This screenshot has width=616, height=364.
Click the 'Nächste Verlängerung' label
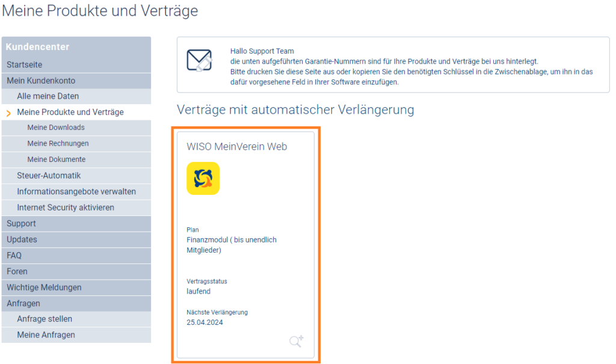pyautogui.click(x=217, y=312)
